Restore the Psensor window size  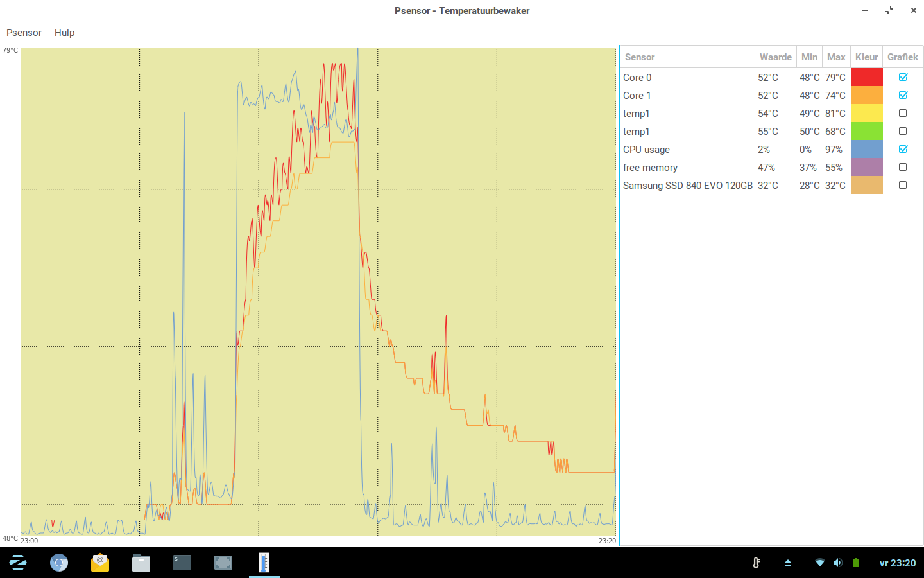[889, 10]
